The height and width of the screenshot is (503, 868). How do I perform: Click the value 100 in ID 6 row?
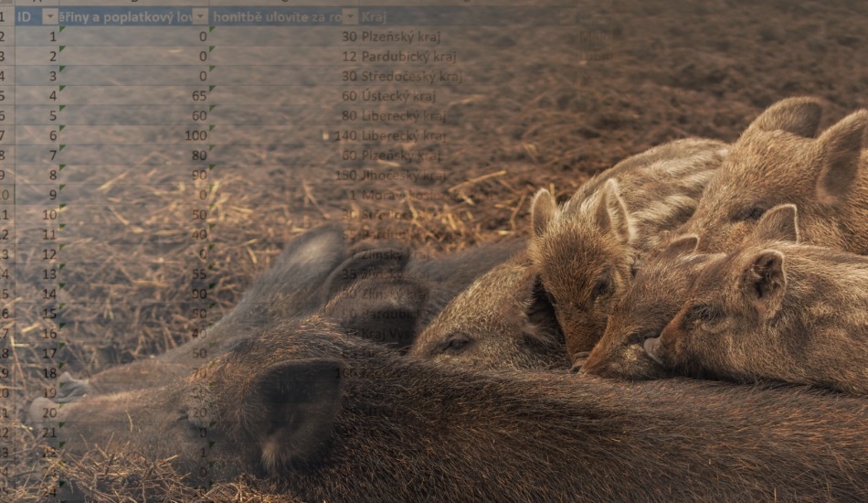click(196, 135)
